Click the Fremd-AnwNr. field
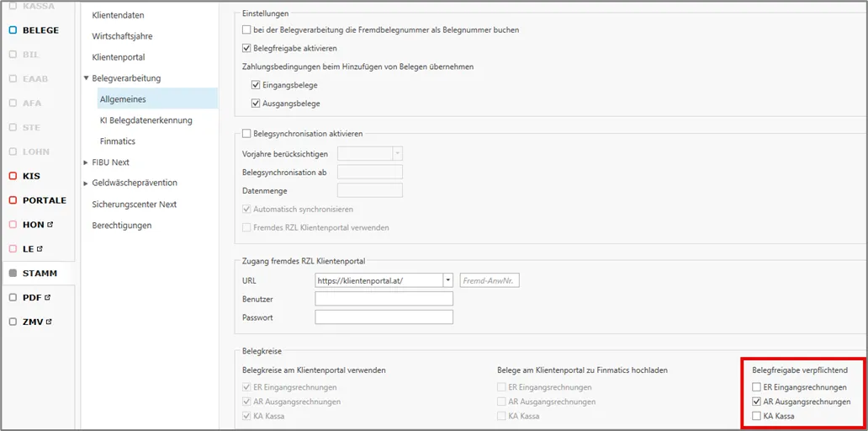This screenshot has height=431, width=868. click(x=490, y=280)
